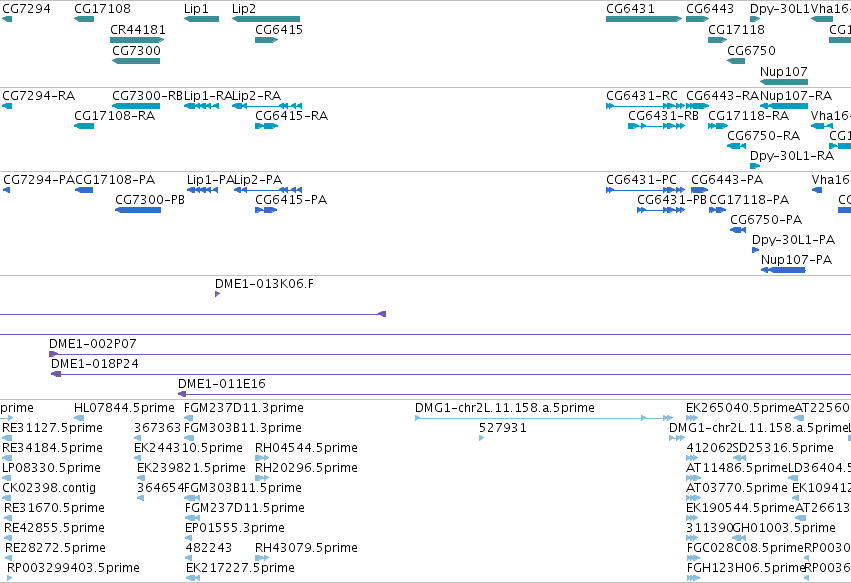This screenshot has height=583, width=851.
Task: Select the CG6415-PA protein label
Action: pos(291,200)
